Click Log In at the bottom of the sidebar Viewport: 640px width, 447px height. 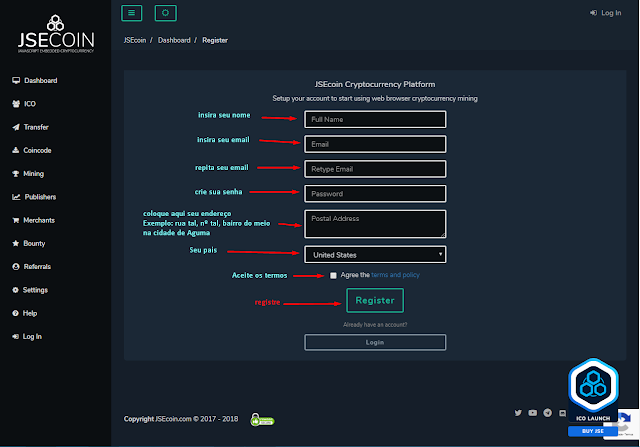[x=27, y=336]
